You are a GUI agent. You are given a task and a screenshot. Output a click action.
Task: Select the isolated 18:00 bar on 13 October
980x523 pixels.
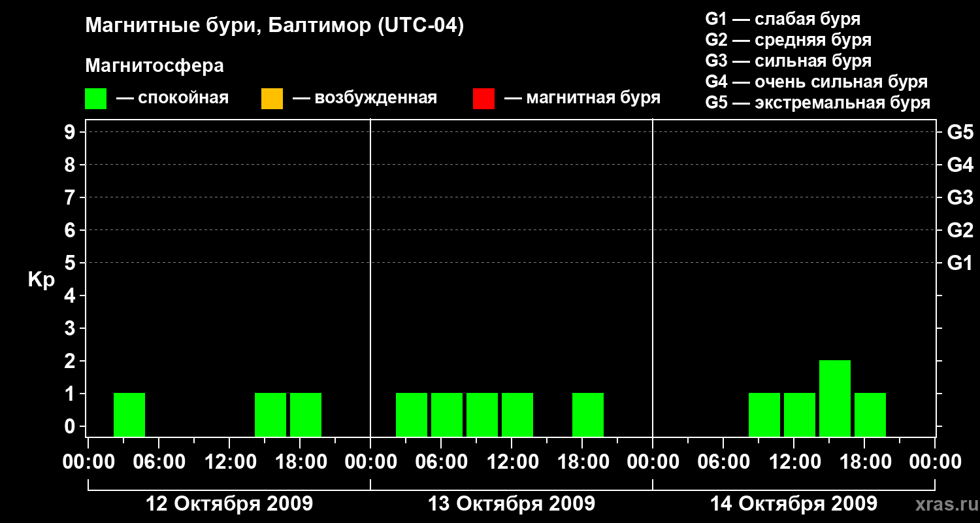pyautogui.click(x=588, y=414)
